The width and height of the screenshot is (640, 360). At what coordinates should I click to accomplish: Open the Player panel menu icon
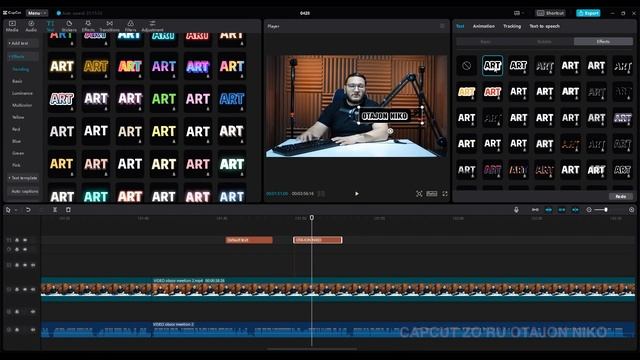[x=442, y=26]
